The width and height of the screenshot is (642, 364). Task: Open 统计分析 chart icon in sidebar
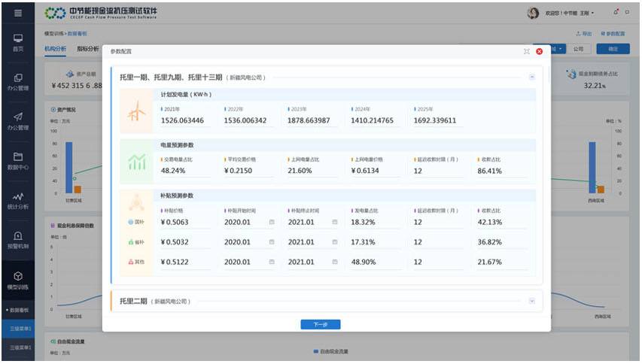pyautogui.click(x=18, y=199)
